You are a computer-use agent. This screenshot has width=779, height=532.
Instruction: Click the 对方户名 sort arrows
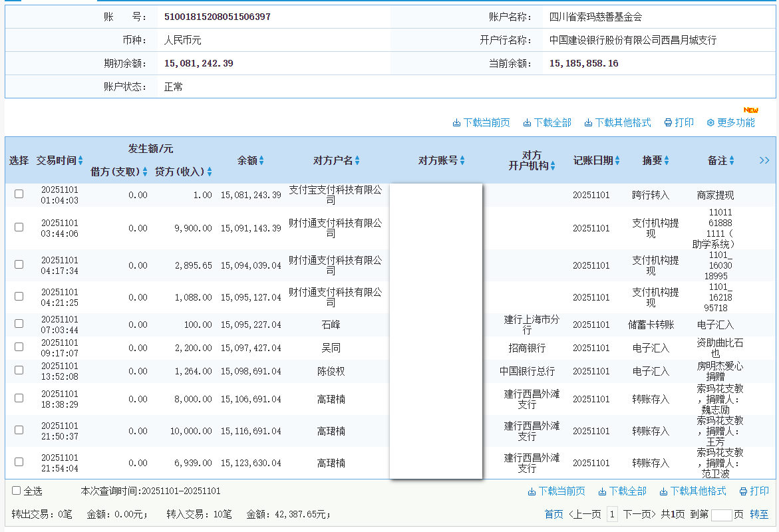point(357,160)
